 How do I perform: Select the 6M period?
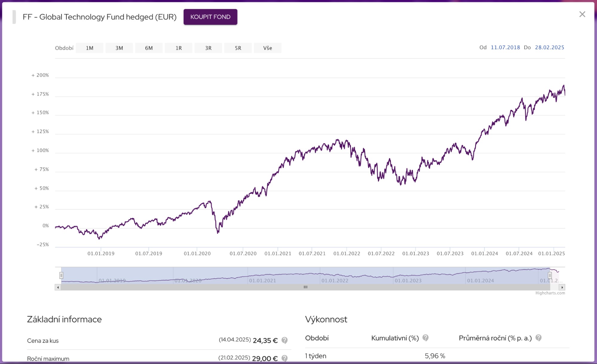click(x=148, y=48)
